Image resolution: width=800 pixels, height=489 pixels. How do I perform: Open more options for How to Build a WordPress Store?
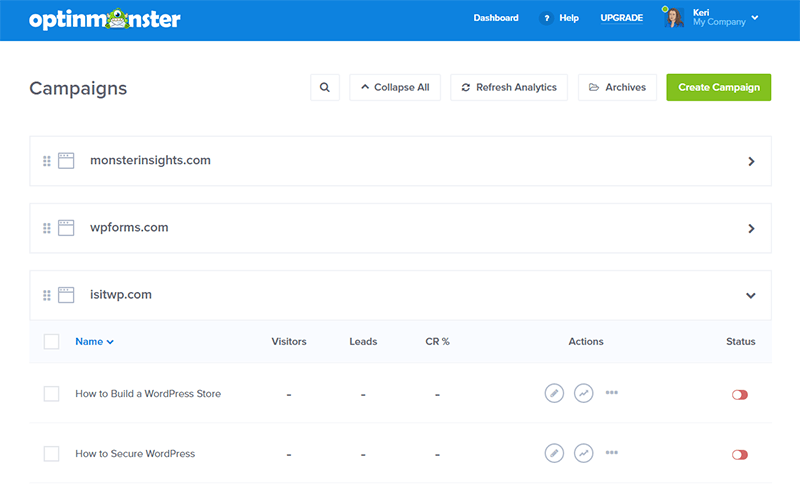[612, 393]
